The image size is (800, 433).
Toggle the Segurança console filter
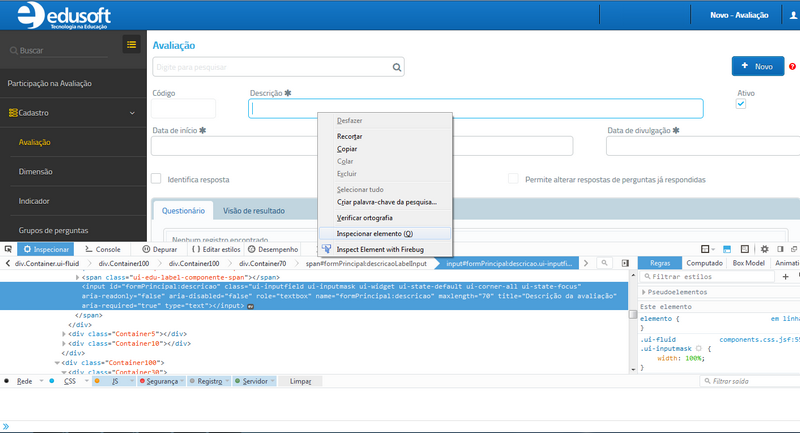(159, 381)
